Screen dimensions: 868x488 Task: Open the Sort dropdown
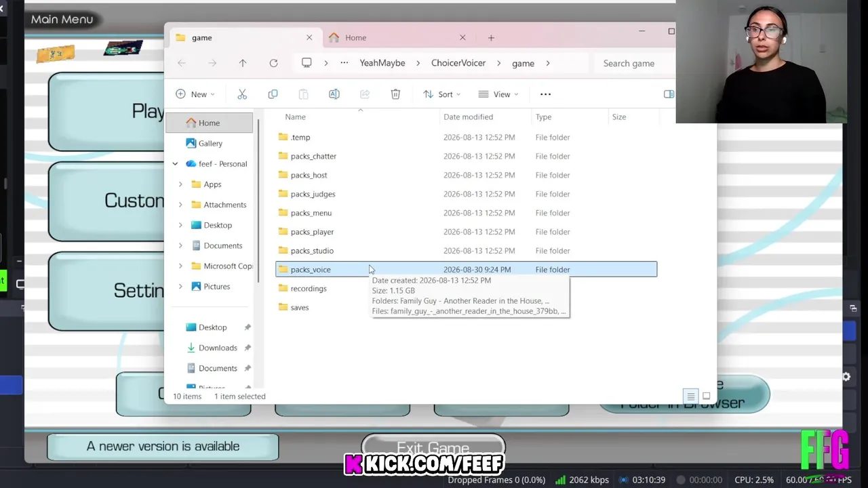(441, 94)
